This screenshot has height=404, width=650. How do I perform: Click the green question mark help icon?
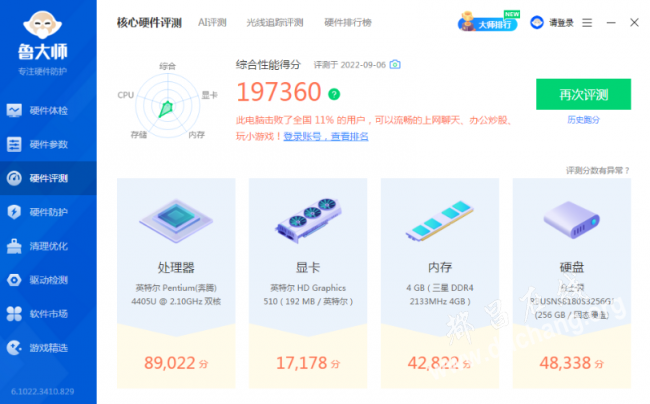click(334, 94)
